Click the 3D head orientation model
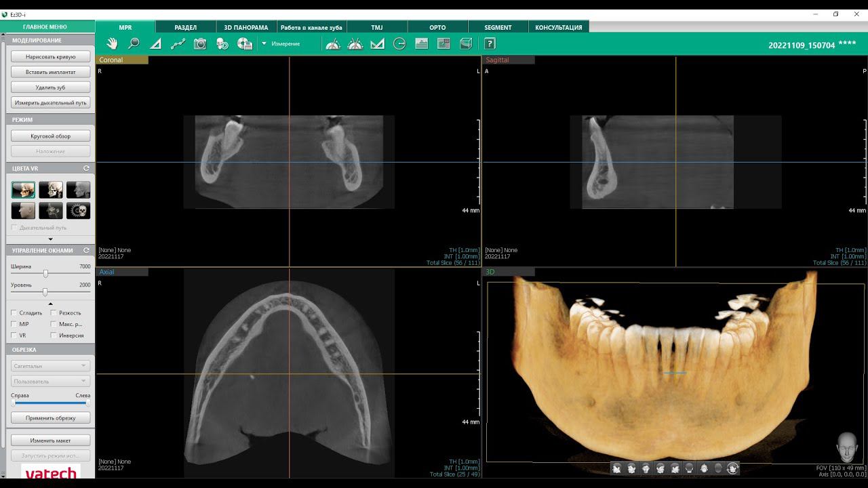Image resolution: width=868 pixels, height=488 pixels. click(x=846, y=446)
